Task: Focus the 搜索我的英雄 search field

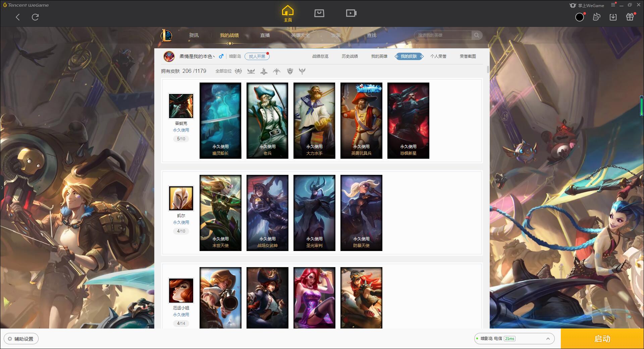Action: click(x=443, y=35)
